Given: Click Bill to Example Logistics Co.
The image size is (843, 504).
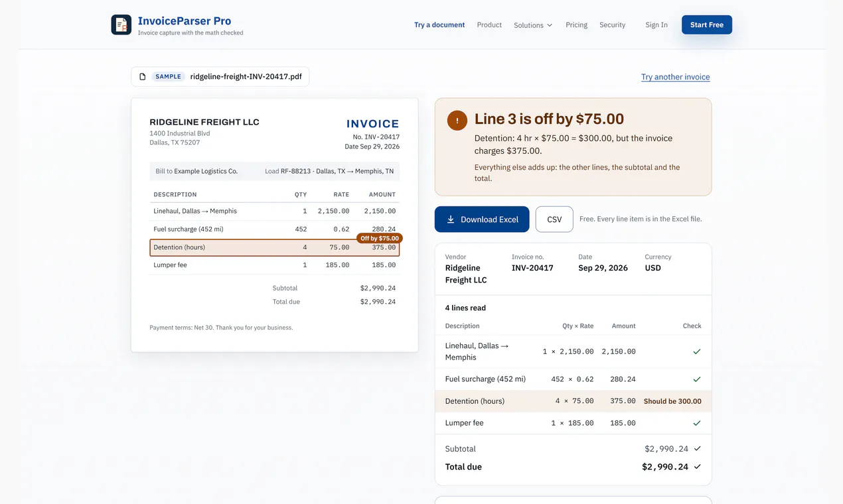Looking at the screenshot, I should [196, 171].
